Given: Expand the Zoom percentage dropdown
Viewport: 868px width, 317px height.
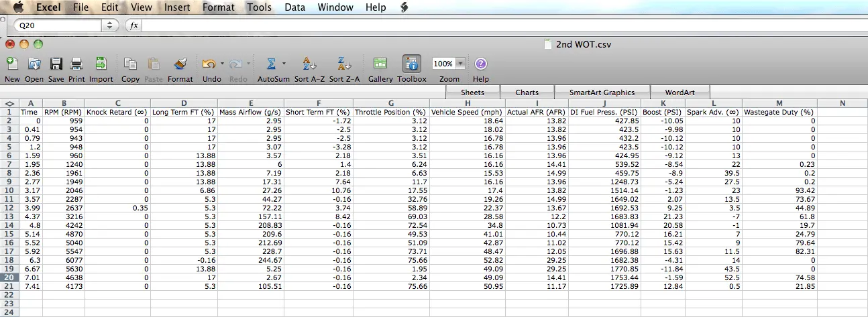Looking at the screenshot, I should (461, 64).
